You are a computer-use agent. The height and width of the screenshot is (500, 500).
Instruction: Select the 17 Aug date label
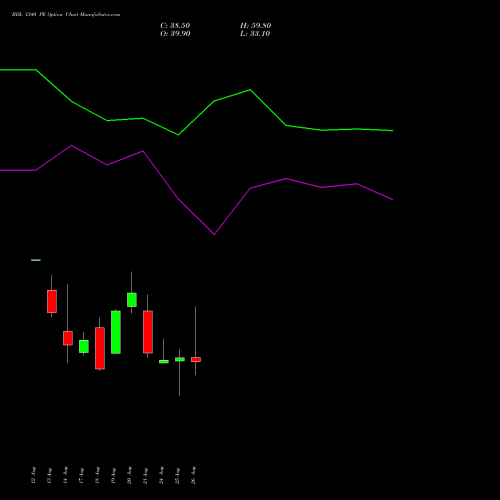coord(81,475)
